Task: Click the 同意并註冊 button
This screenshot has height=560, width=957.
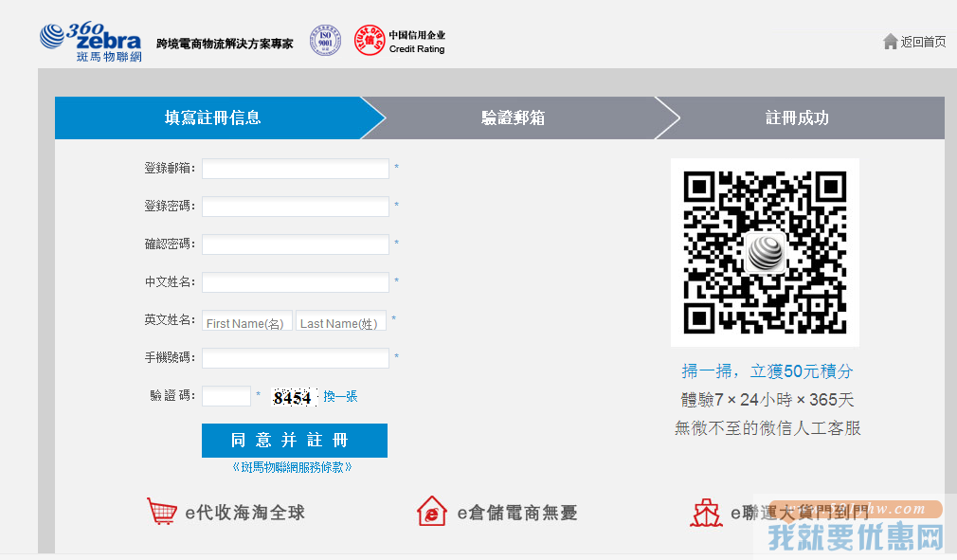Action: [x=295, y=441]
